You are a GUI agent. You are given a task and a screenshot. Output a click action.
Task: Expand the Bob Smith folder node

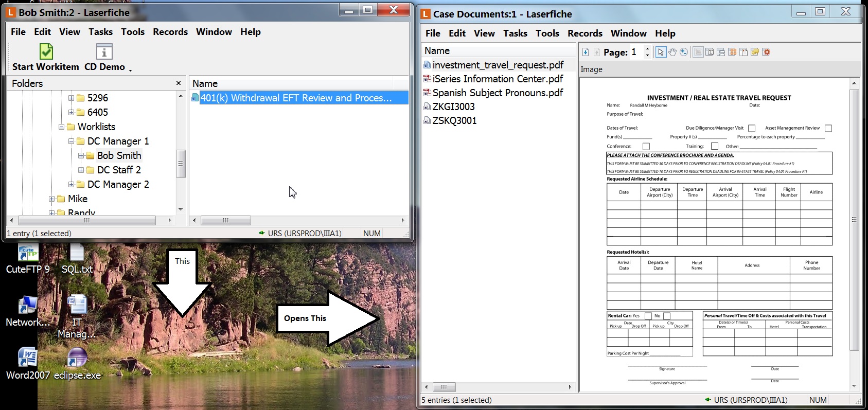[81, 155]
